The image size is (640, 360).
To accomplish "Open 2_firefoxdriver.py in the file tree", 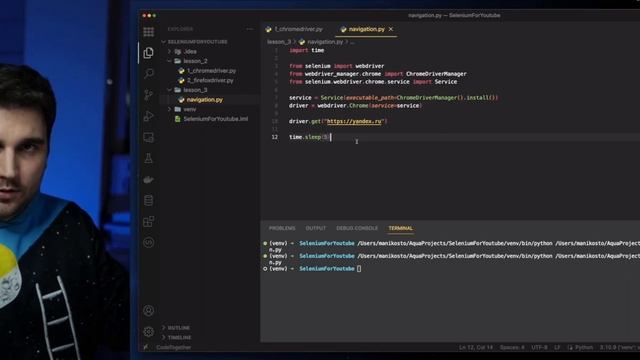I will [x=210, y=80].
